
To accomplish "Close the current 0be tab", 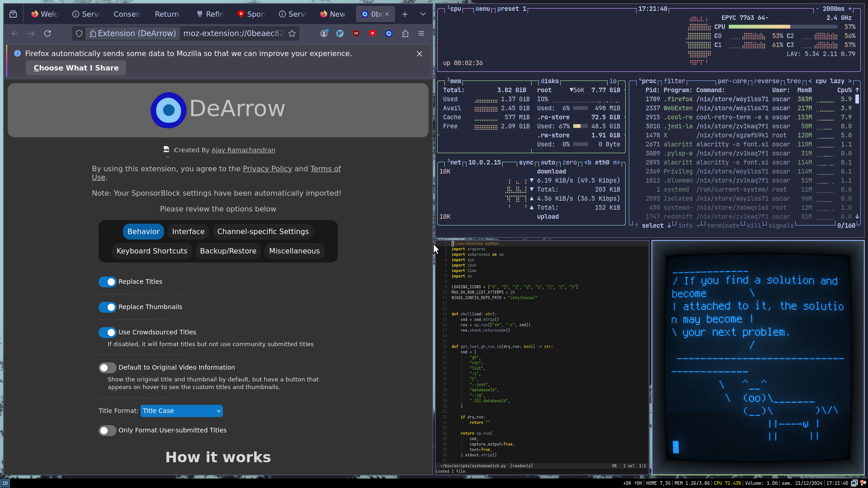I will coord(387,14).
